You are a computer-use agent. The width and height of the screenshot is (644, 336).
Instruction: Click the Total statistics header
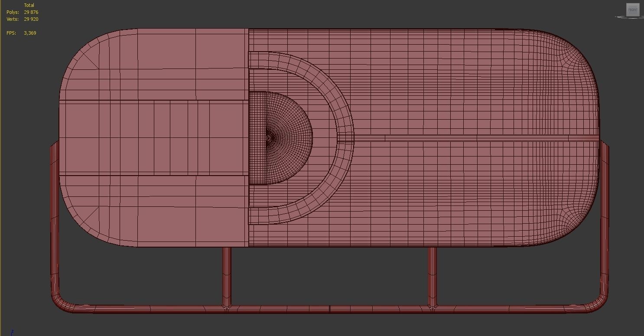29,5
